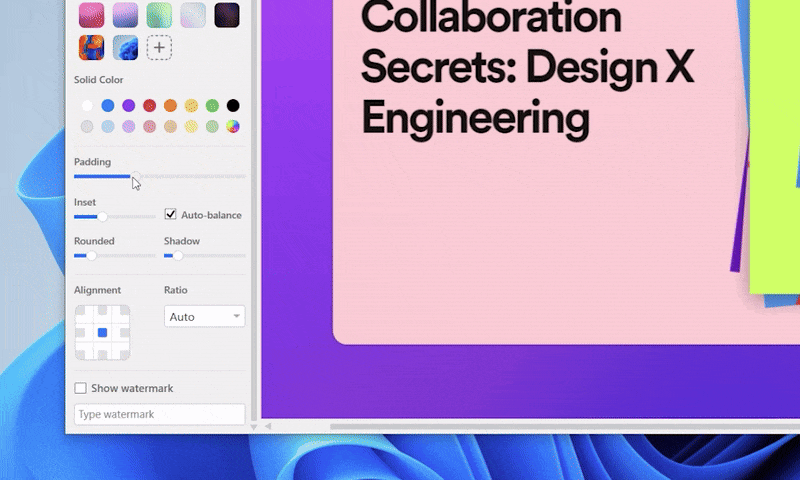Add a custom background with the plus tile
The height and width of the screenshot is (480, 800).
tap(159, 47)
